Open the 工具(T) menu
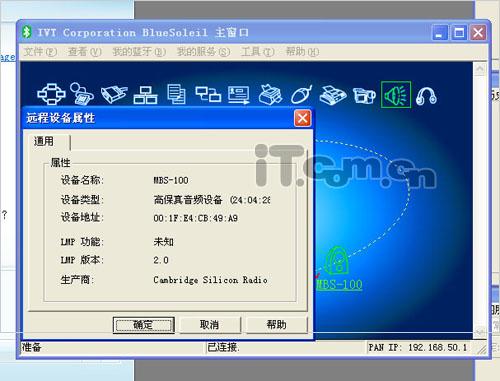Viewport: 500px width, 381px height. tap(258, 52)
